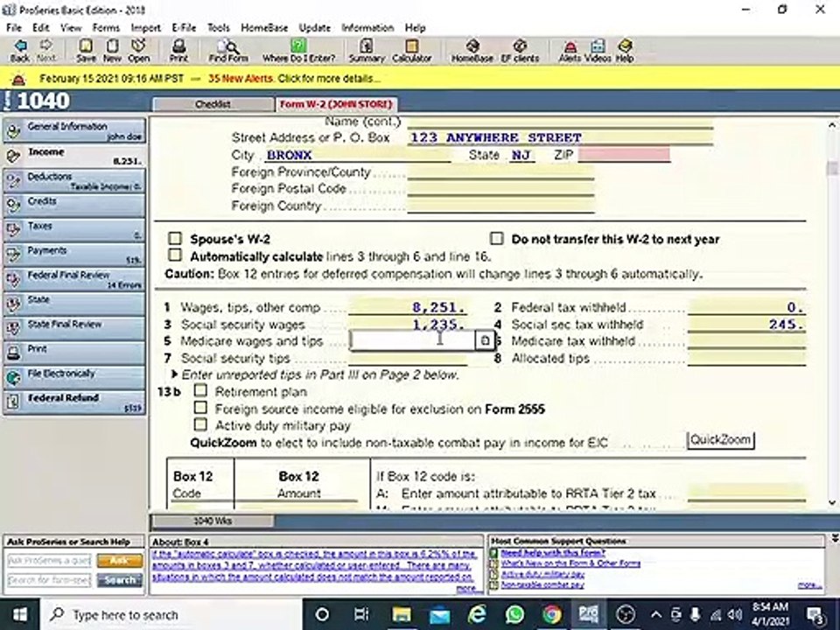The width and height of the screenshot is (840, 630).
Task: Click the Windows Start button
Action: pyautogui.click(x=20, y=614)
